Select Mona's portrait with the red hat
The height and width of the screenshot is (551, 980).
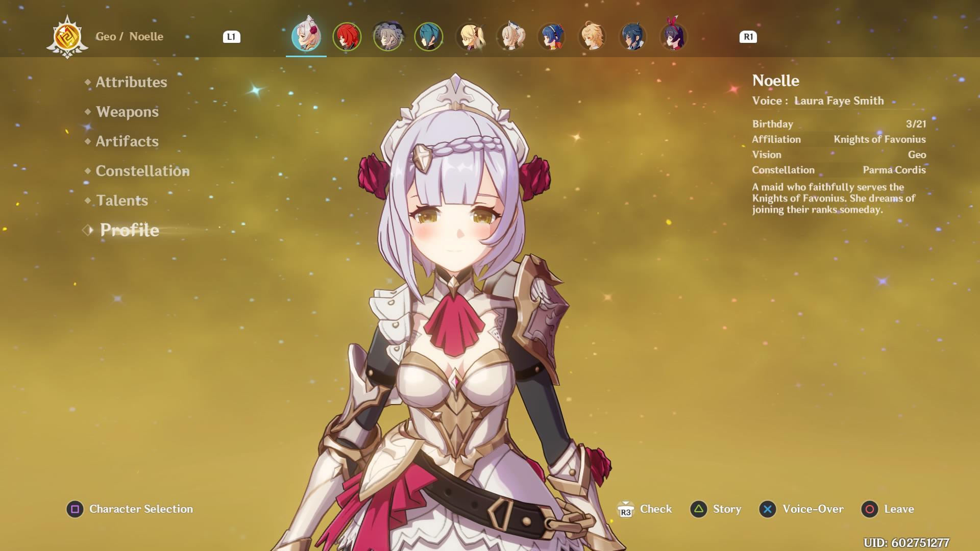[674, 37]
